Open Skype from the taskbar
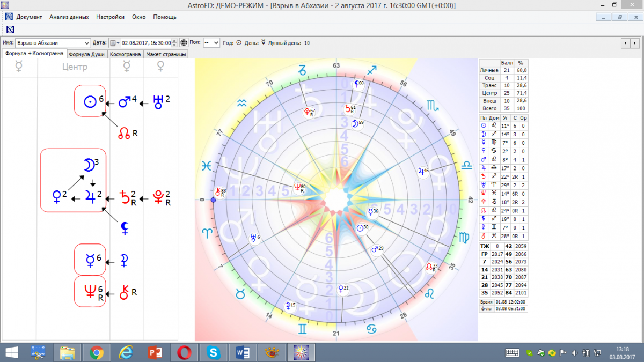This screenshot has height=362, width=644. point(214,352)
